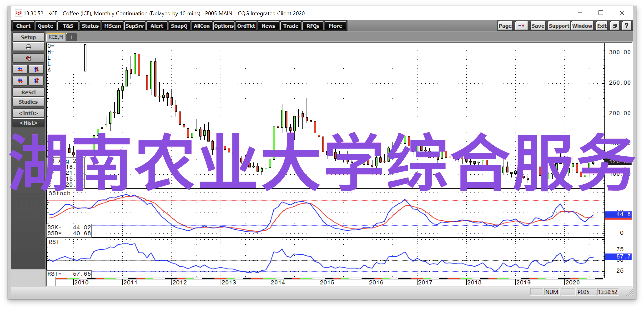Click the 200.00 price scale label
This screenshot has width=644, height=309.
[620, 113]
